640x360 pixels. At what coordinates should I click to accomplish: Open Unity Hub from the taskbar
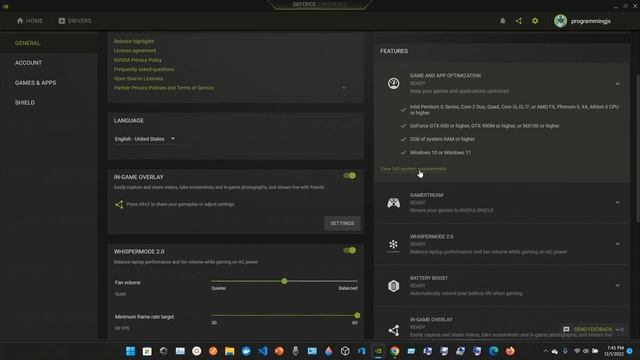(x=345, y=351)
